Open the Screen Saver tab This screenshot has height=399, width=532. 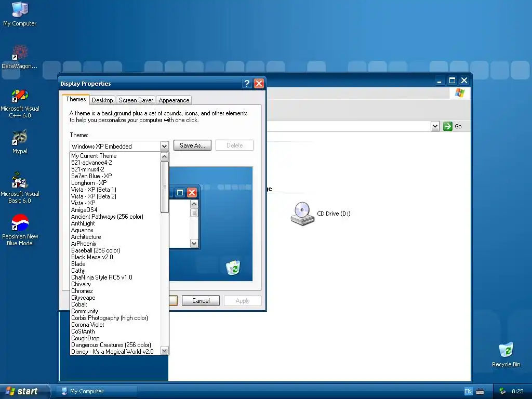point(136,100)
